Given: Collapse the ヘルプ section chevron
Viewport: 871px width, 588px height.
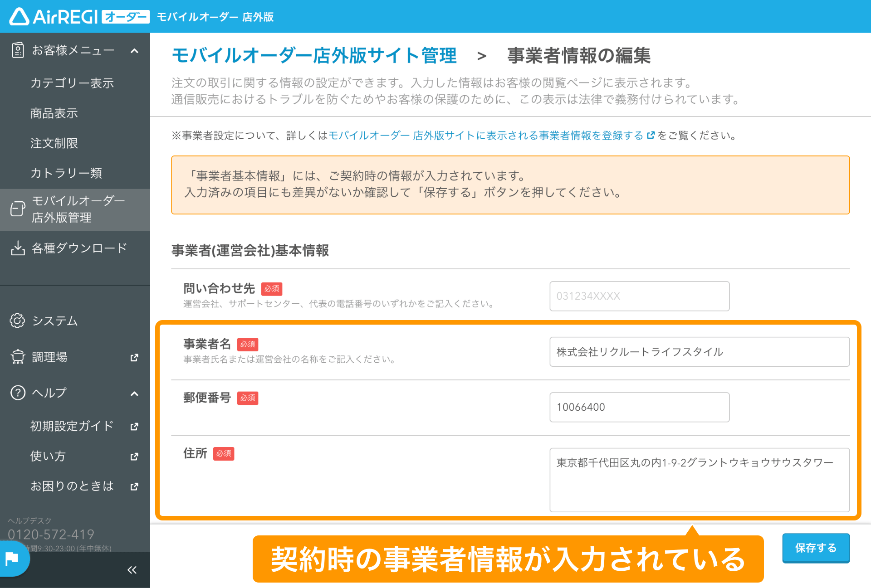Looking at the screenshot, I should [x=134, y=393].
